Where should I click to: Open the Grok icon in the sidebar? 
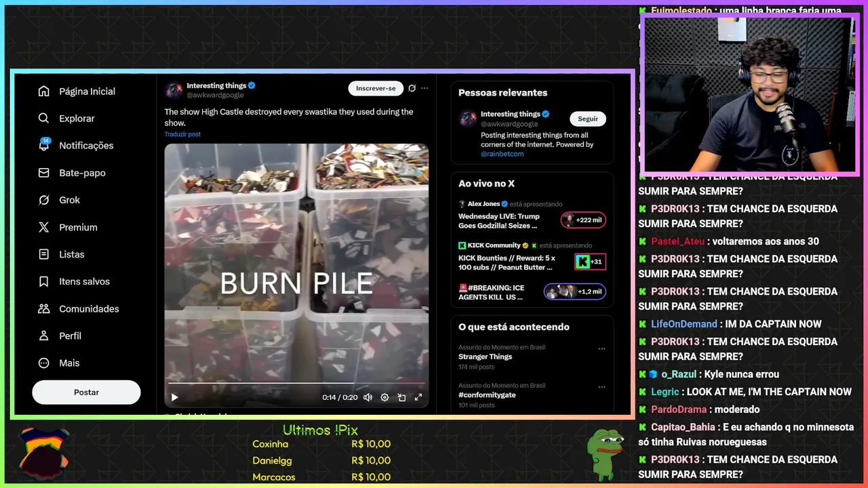[44, 200]
